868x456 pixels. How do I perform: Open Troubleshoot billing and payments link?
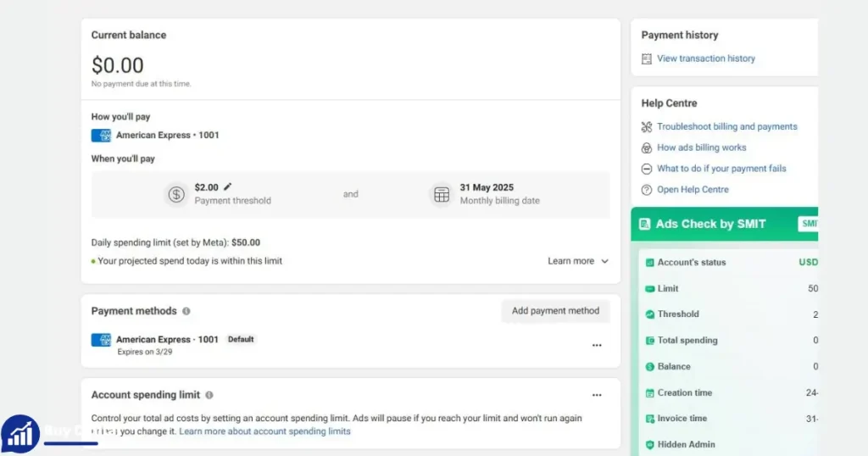[x=726, y=127]
